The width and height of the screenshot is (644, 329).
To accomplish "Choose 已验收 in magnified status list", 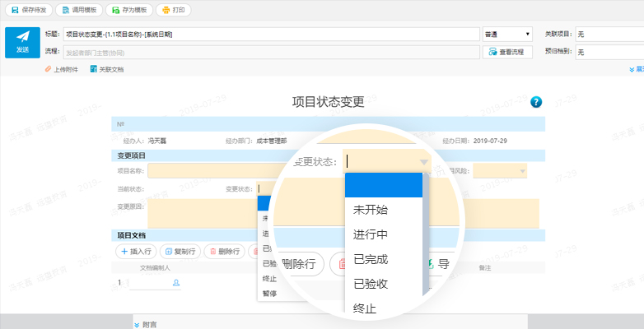I will 371,284.
